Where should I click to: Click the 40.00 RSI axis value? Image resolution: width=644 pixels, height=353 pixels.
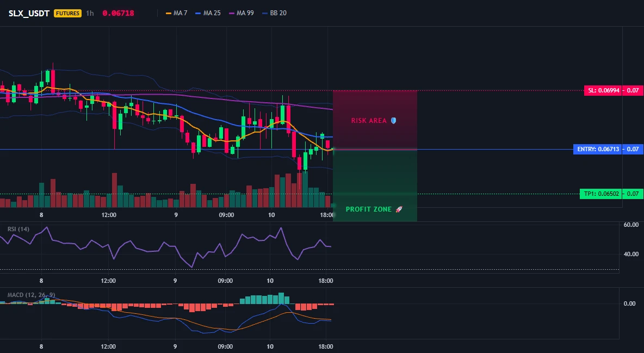tap(631, 254)
